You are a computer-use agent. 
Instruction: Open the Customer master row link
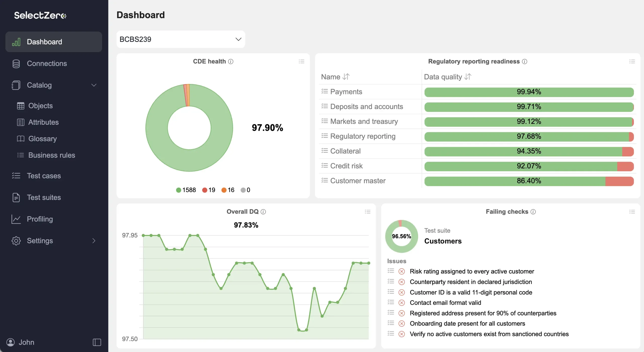(x=358, y=181)
